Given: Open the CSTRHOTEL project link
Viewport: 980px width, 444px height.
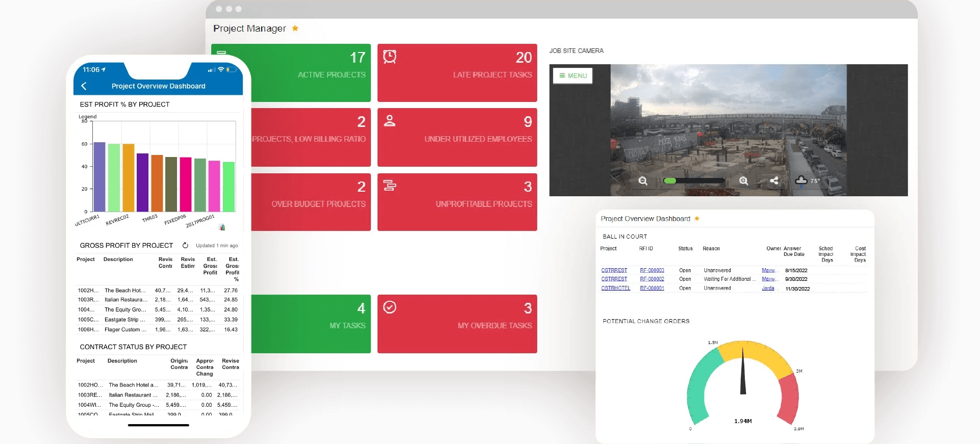Looking at the screenshot, I should 616,288.
